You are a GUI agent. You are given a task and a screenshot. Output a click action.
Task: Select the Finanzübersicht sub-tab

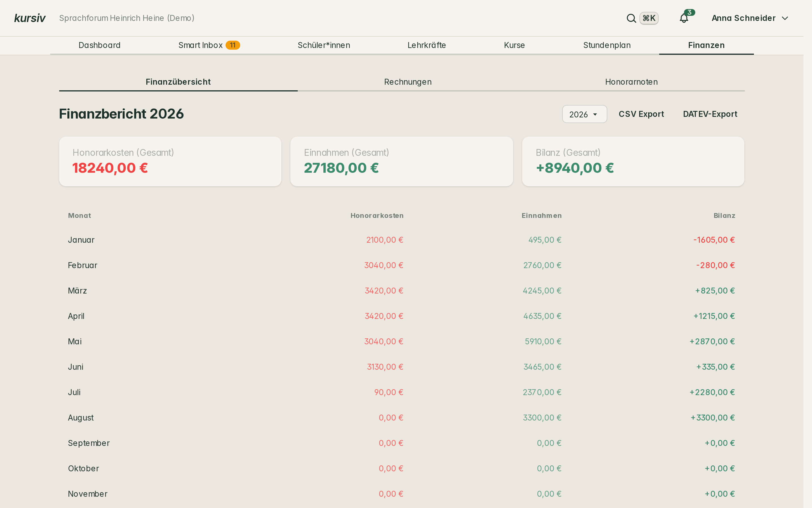[x=178, y=82]
